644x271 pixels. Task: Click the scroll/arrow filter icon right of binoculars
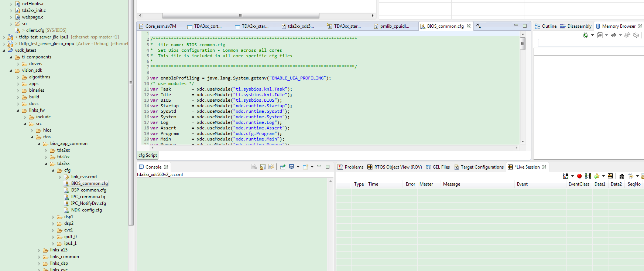631,176
